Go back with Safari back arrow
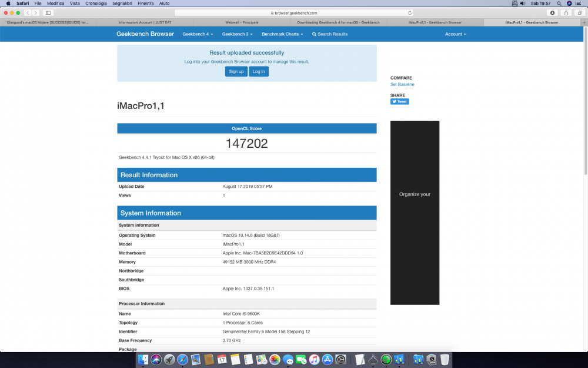 click(28, 13)
